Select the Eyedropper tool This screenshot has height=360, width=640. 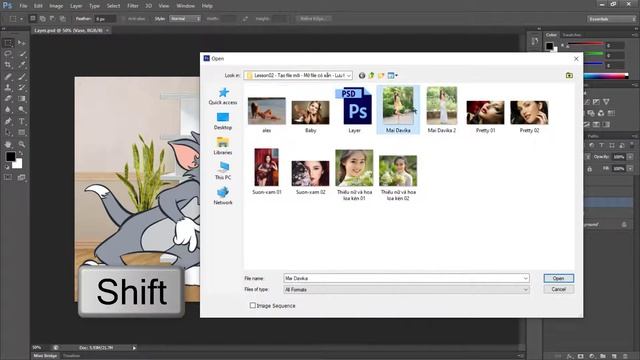tap(22, 65)
